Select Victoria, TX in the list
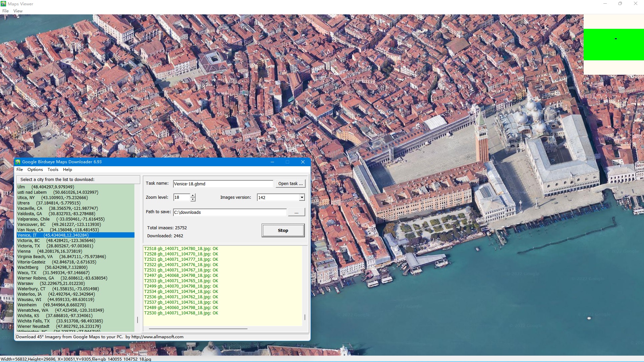This screenshot has width=644, height=362. (x=75, y=246)
